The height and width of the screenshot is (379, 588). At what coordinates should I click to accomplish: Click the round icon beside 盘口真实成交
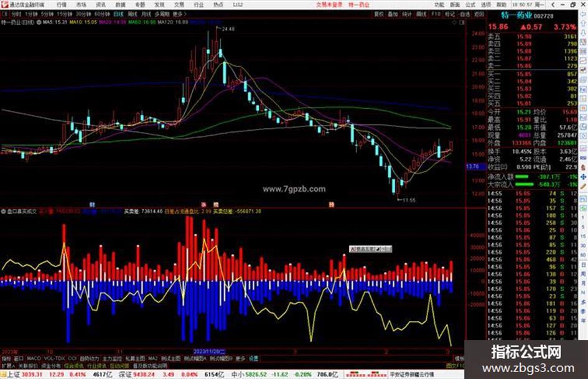(x=3, y=212)
